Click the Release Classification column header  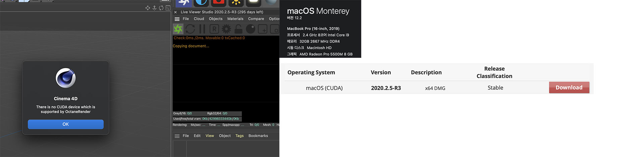(494, 72)
